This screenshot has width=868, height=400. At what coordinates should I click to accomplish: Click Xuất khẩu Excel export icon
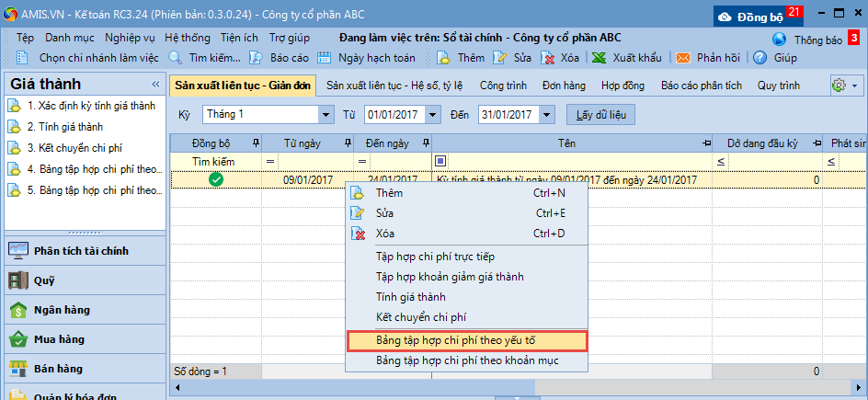(x=598, y=57)
